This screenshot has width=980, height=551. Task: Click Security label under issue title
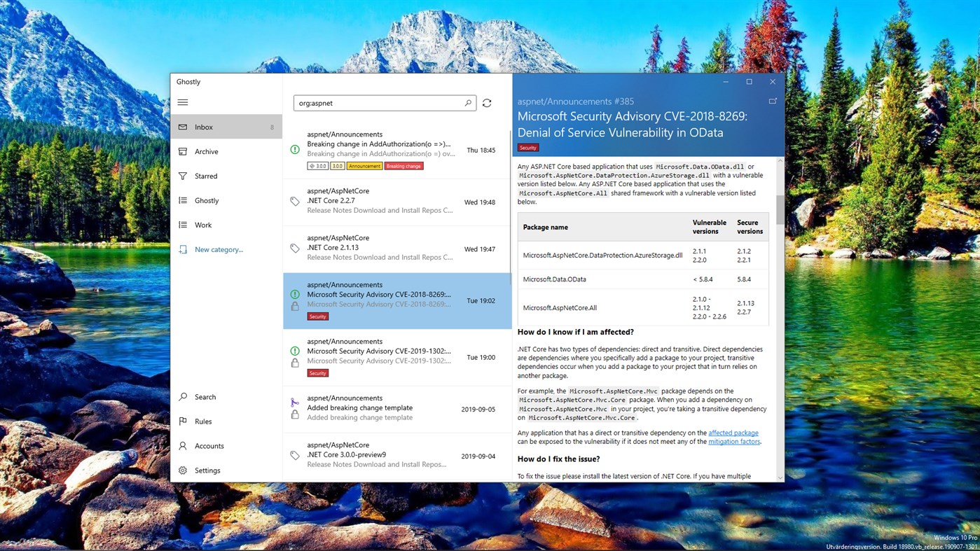click(x=528, y=148)
